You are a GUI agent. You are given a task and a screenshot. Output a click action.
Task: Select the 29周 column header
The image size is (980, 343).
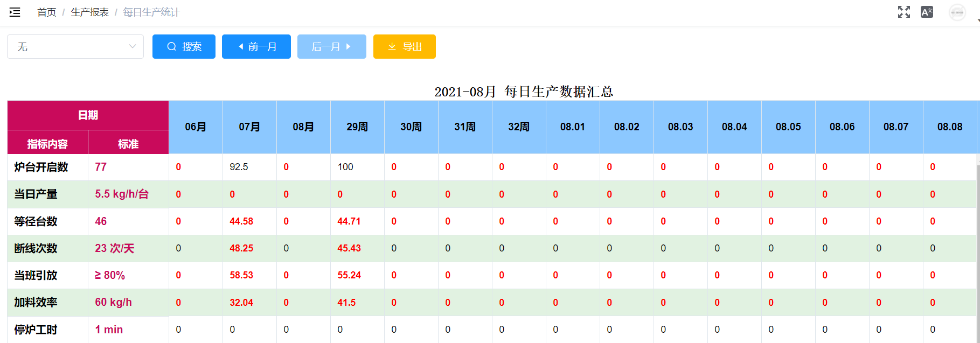pos(357,127)
